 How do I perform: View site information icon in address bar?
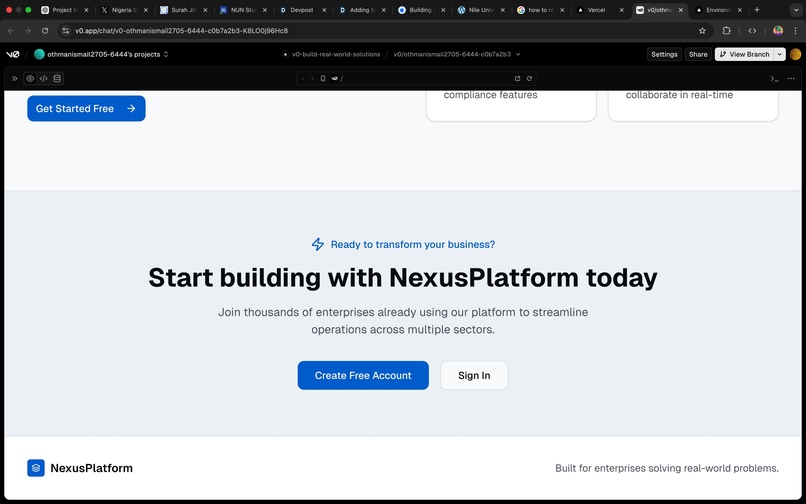coord(65,31)
